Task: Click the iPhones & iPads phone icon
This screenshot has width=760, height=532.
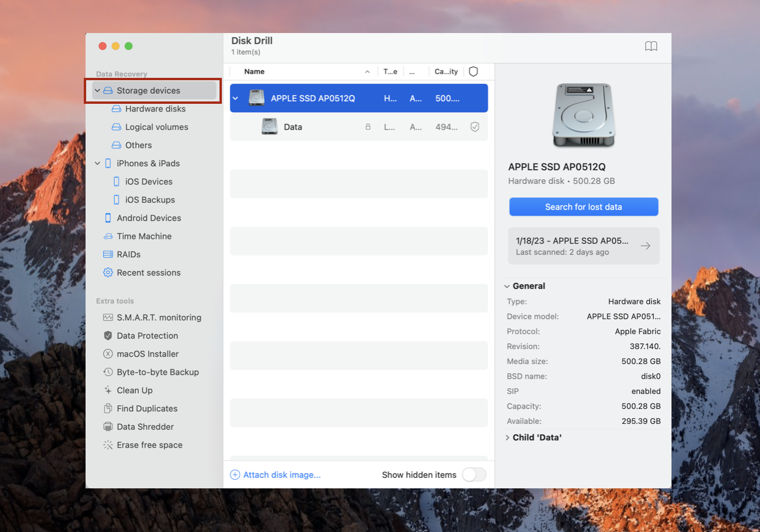Action: click(x=108, y=163)
